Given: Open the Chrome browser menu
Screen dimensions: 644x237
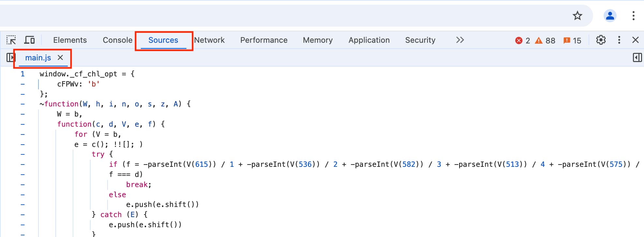Looking at the screenshot, I should point(634,16).
